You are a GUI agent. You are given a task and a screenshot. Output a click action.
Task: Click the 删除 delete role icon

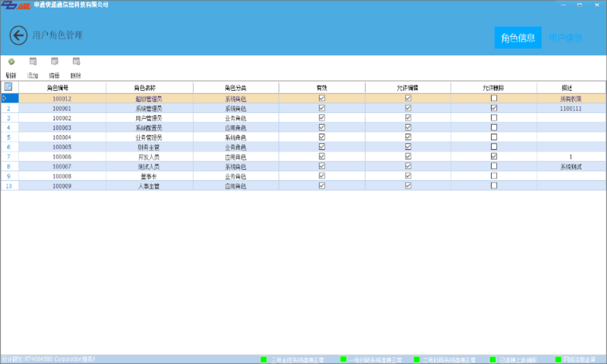76,62
